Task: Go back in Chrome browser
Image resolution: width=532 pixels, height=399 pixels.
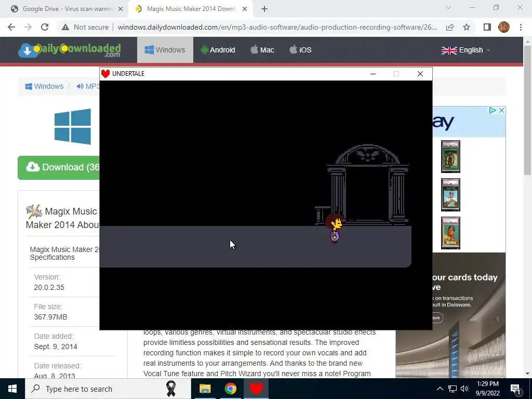Action: click(x=11, y=27)
